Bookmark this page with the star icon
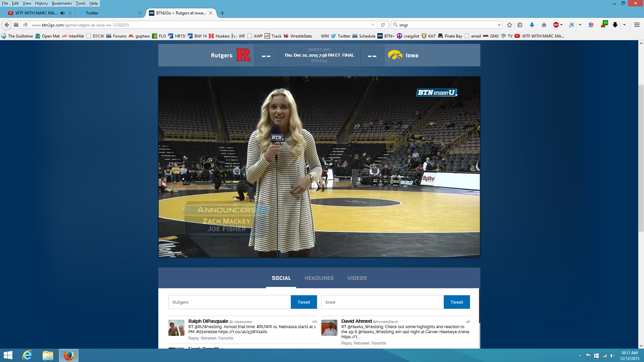 509,25
